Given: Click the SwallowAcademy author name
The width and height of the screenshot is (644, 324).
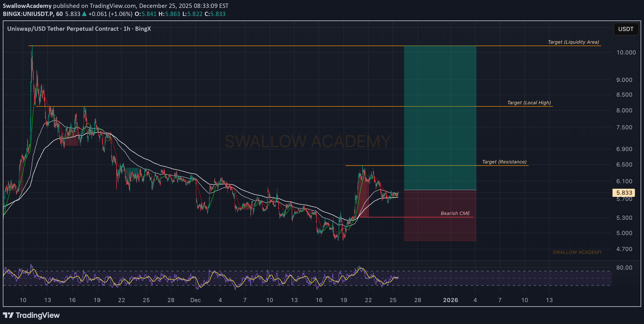Looking at the screenshot, I should tap(27, 6).
